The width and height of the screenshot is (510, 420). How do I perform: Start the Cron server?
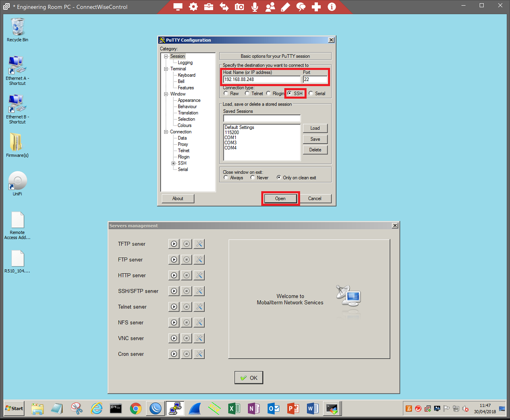pos(174,354)
